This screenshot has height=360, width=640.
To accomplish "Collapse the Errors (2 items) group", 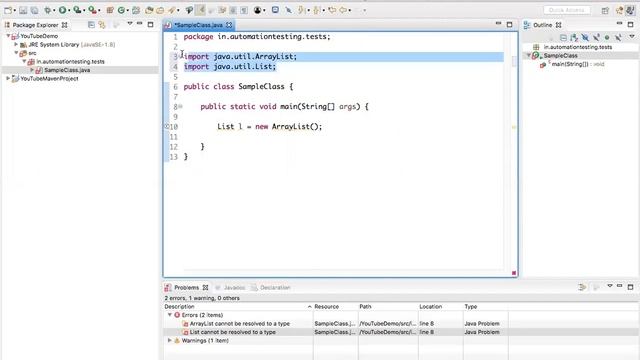I will pos(170,315).
